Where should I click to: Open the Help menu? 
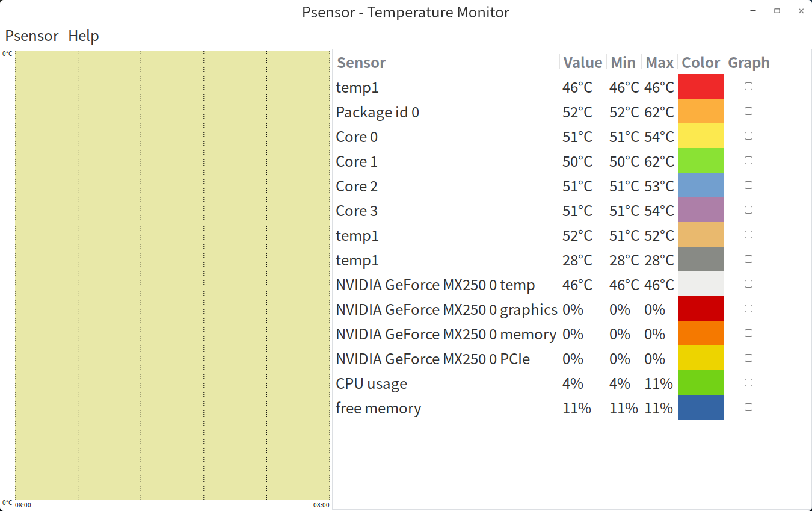(83, 36)
